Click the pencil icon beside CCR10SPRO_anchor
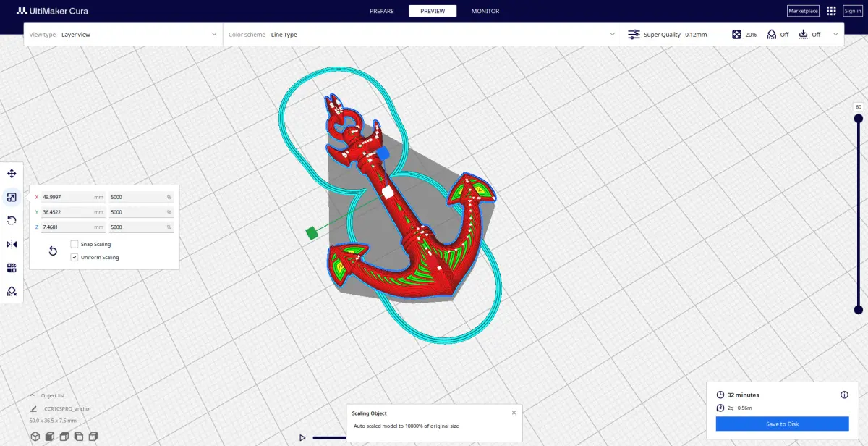The image size is (868, 446). click(33, 408)
